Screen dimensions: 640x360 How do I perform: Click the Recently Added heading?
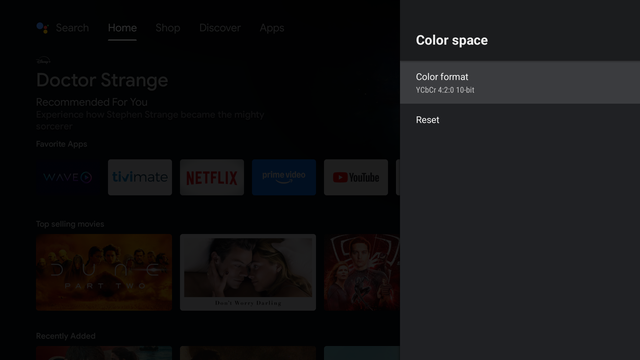[x=66, y=336]
